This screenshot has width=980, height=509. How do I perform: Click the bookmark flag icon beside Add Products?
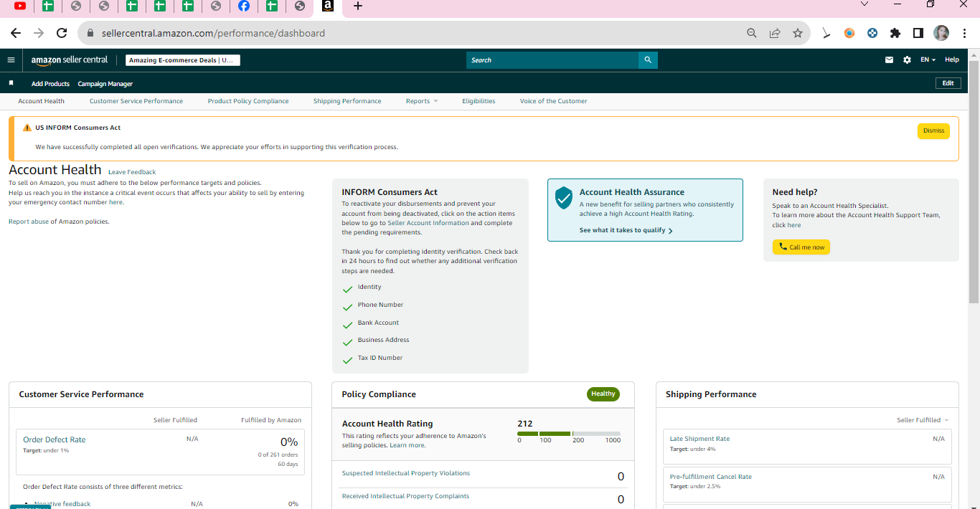pyautogui.click(x=11, y=83)
